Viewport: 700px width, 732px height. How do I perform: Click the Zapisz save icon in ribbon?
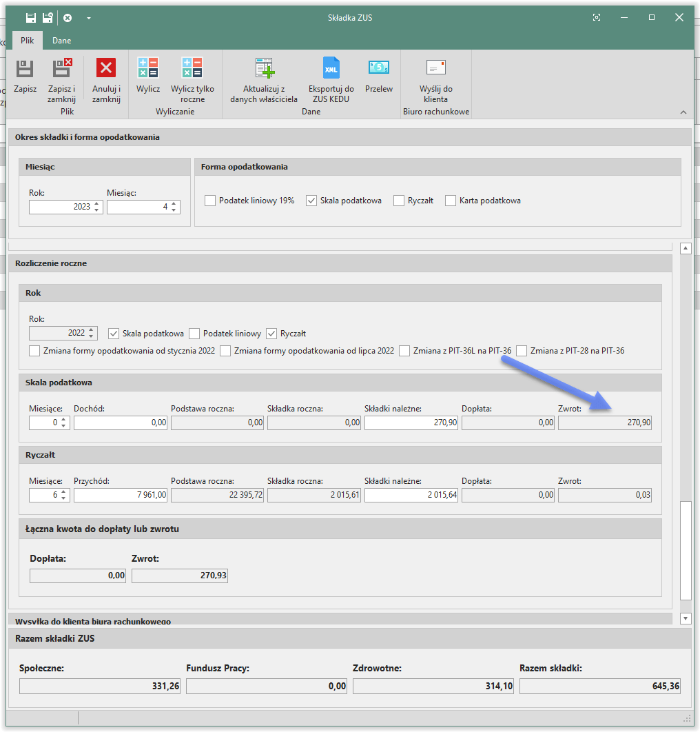[25, 68]
